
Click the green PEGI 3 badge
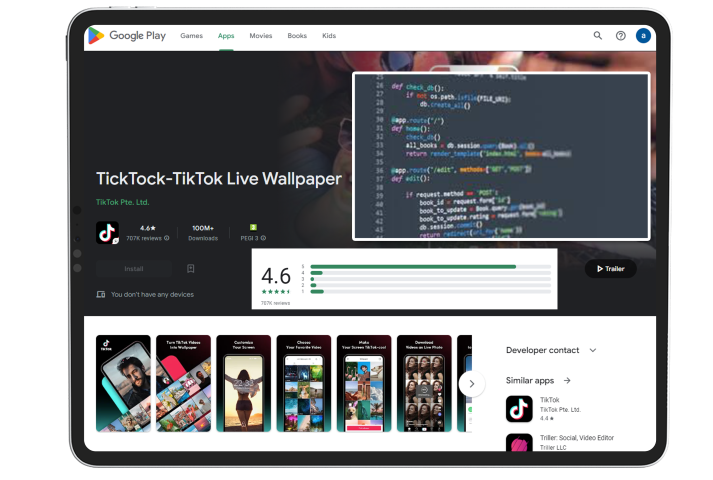[253, 227]
